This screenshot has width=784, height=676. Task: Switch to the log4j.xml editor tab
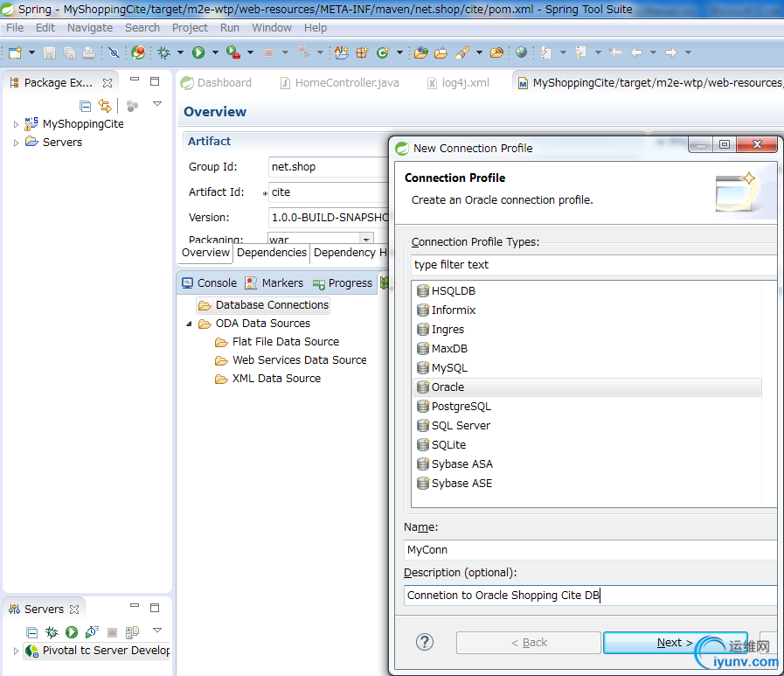459,83
